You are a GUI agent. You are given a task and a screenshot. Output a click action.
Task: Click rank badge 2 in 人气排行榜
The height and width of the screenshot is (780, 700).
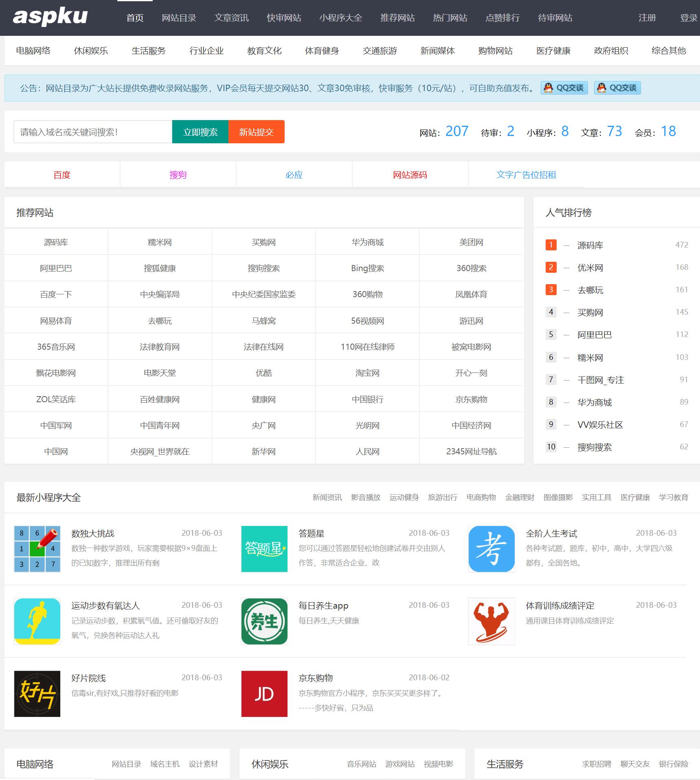[x=551, y=267]
